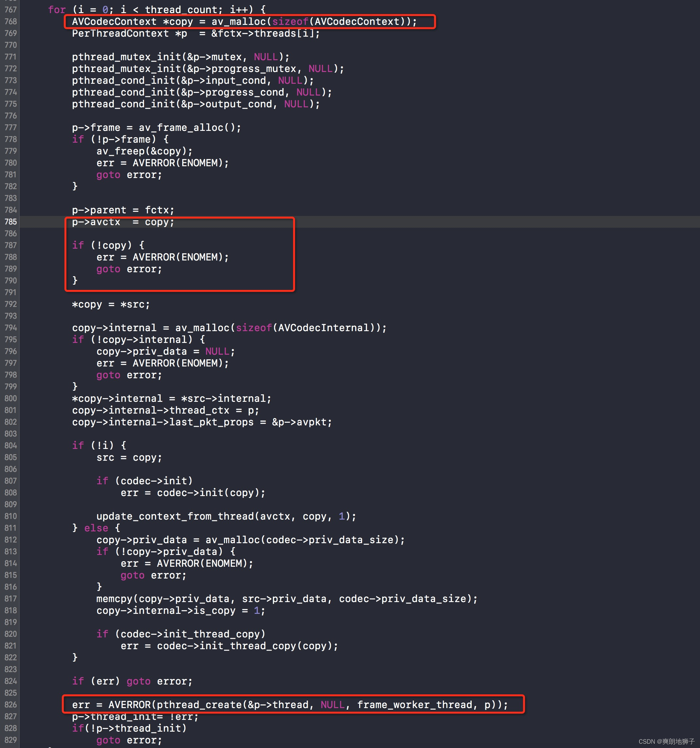Click *copy->internal = *src->internal line
The image size is (700, 748).
click(x=171, y=399)
